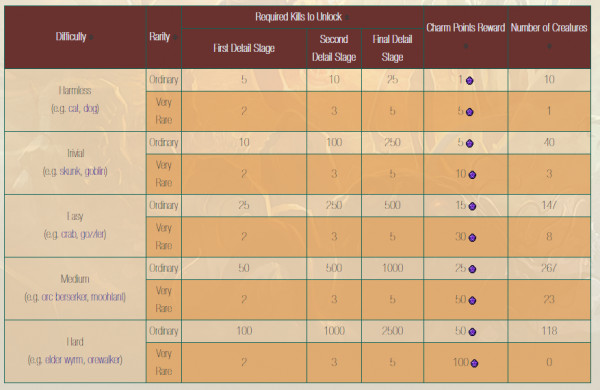Sort by Number of Creatures arrow
Viewport: 600px width, 390px height.
click(549, 46)
